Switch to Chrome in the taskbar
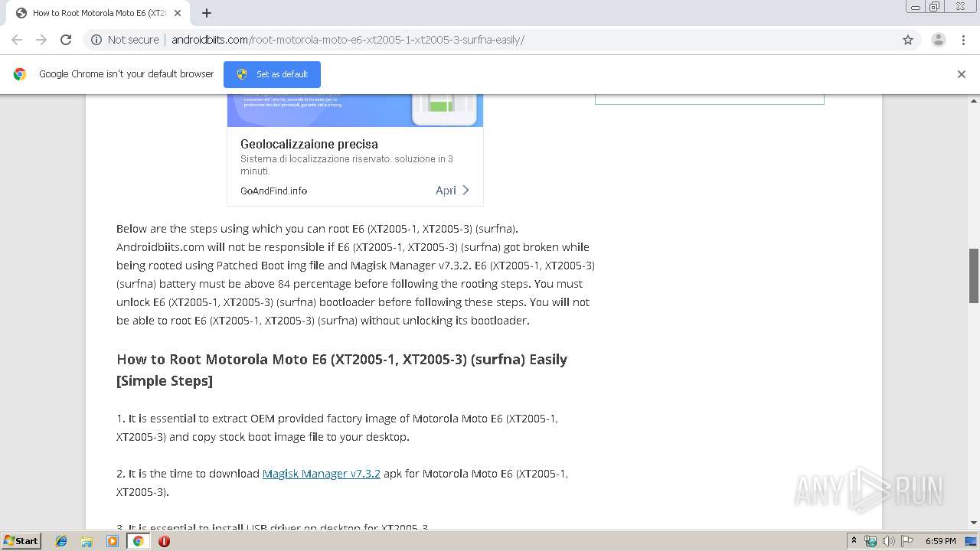 pos(138,541)
